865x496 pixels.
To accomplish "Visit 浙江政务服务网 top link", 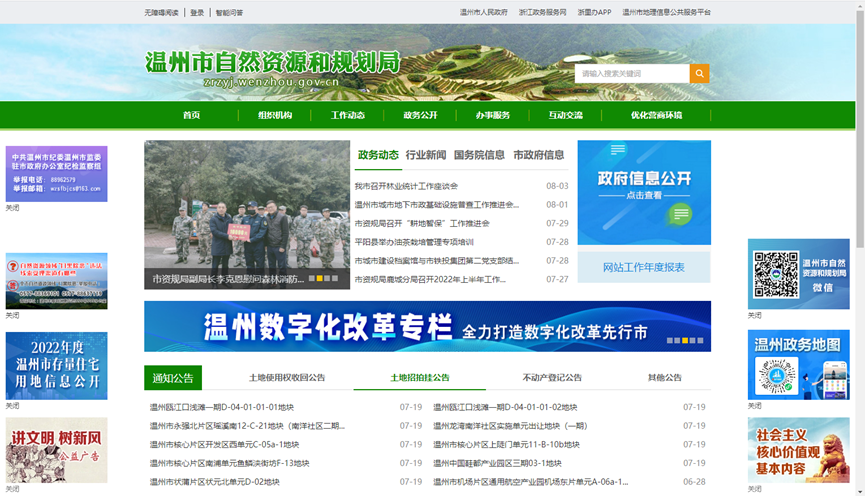I will click(542, 12).
